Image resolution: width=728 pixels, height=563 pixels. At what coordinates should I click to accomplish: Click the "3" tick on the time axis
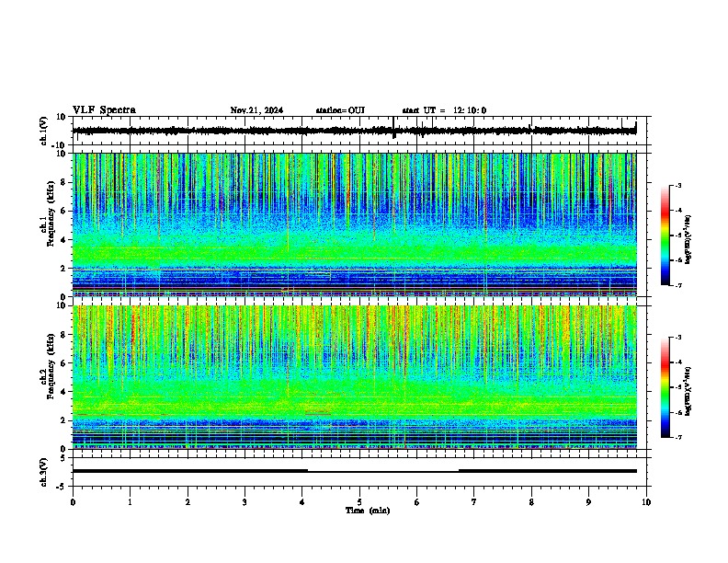point(245,502)
